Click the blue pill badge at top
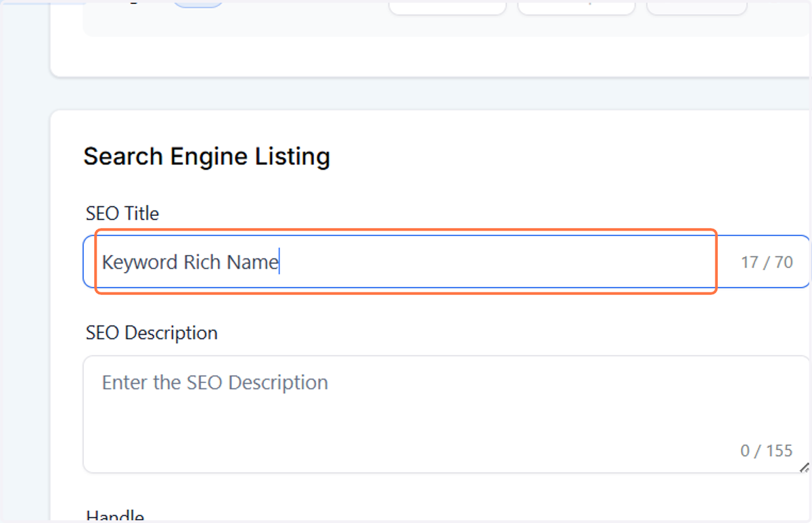This screenshot has width=812, height=523. tap(198, 4)
